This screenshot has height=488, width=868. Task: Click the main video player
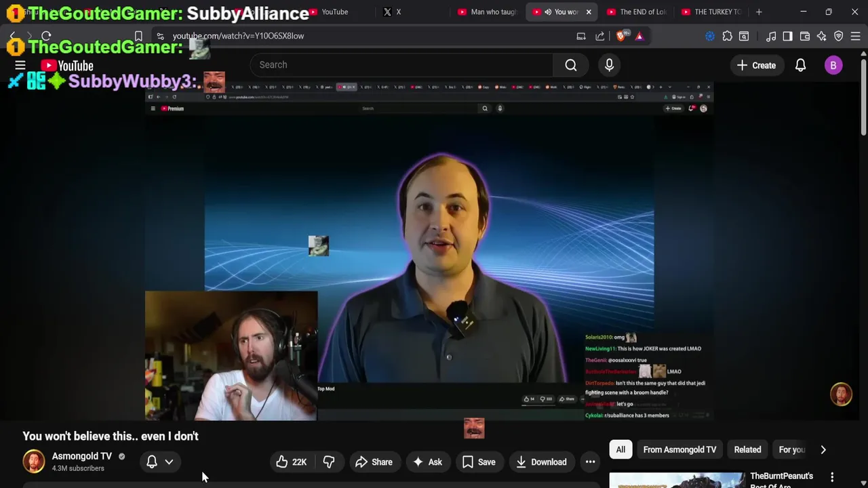429,251
